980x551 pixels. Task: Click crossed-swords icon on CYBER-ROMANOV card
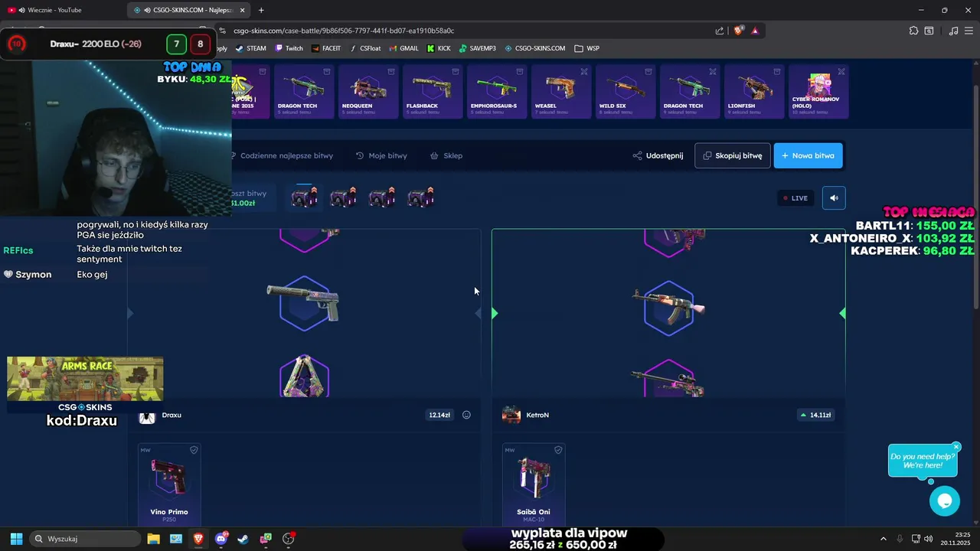(841, 71)
